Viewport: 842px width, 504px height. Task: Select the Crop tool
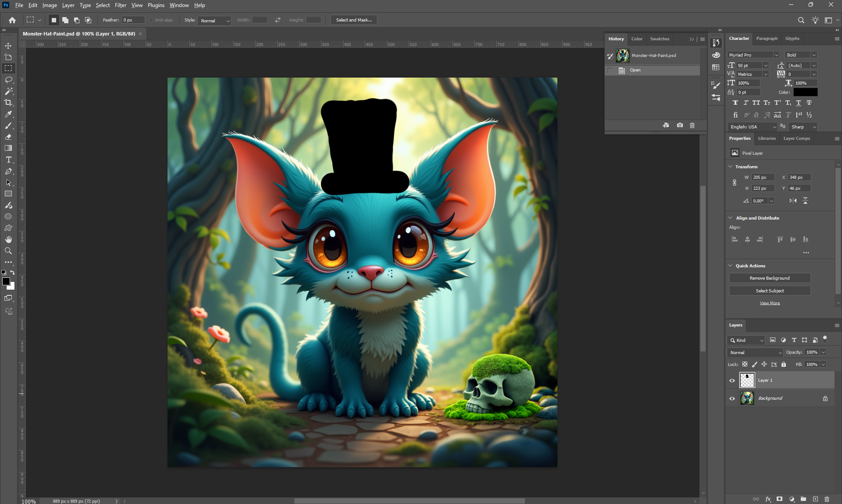coord(8,103)
